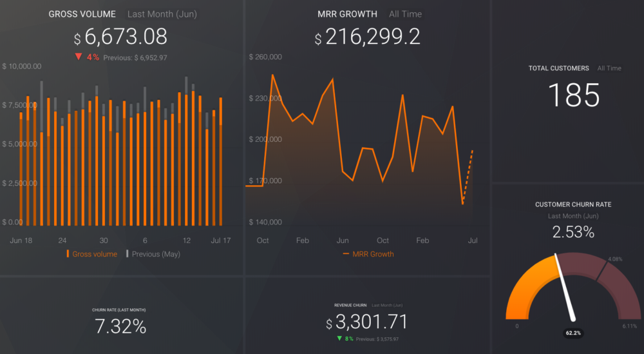Image resolution: width=644 pixels, height=354 pixels.
Task: Click the 7.32% churn rate value
Action: pyautogui.click(x=120, y=327)
